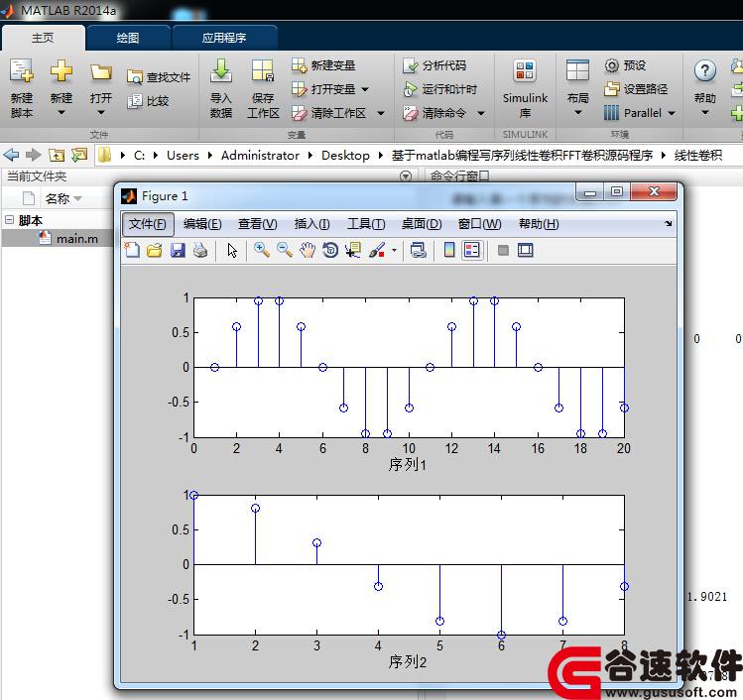Open the Brush color dropdown arrow

394,250
